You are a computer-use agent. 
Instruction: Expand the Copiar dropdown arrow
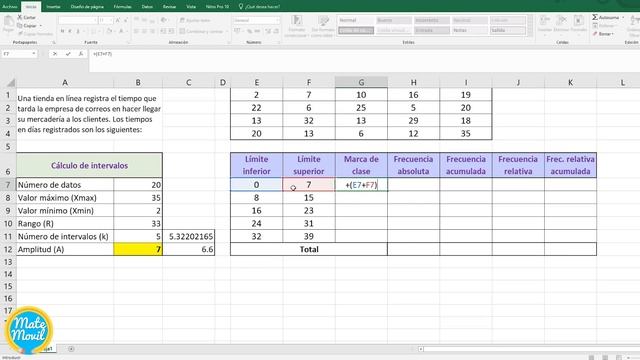(x=41, y=26)
